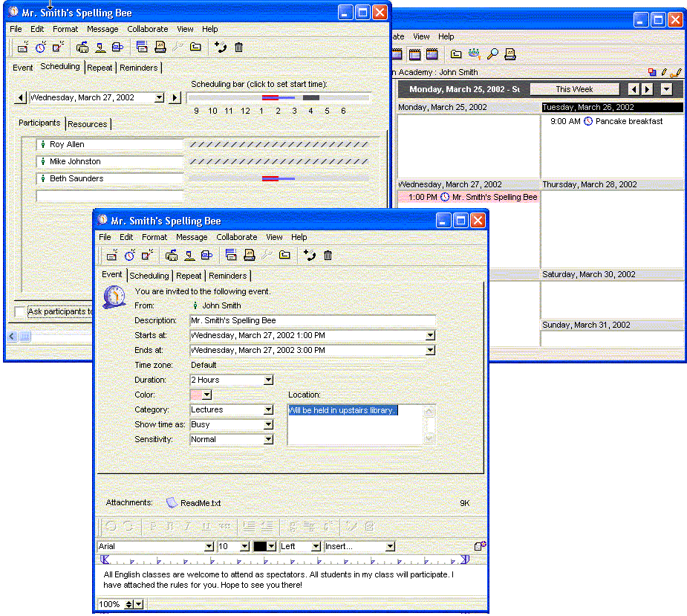Viewport: 687px width, 616px height.
Task: Click the trash icon in Scheduling window toolbar
Action: (x=238, y=48)
